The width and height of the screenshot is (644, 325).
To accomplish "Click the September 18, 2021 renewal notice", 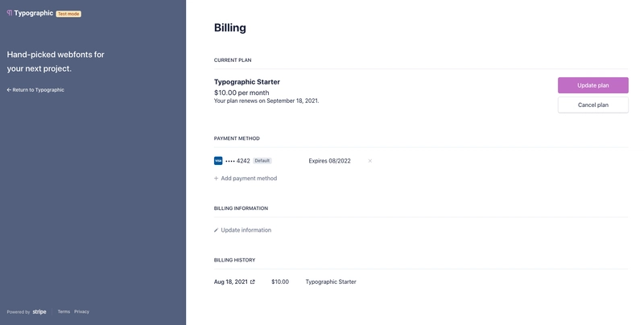I will click(x=266, y=101).
